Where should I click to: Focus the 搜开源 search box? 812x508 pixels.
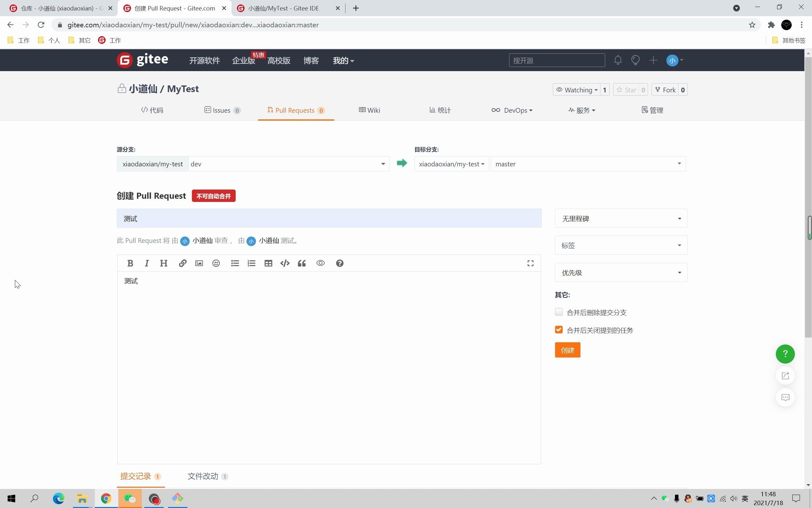click(x=557, y=60)
